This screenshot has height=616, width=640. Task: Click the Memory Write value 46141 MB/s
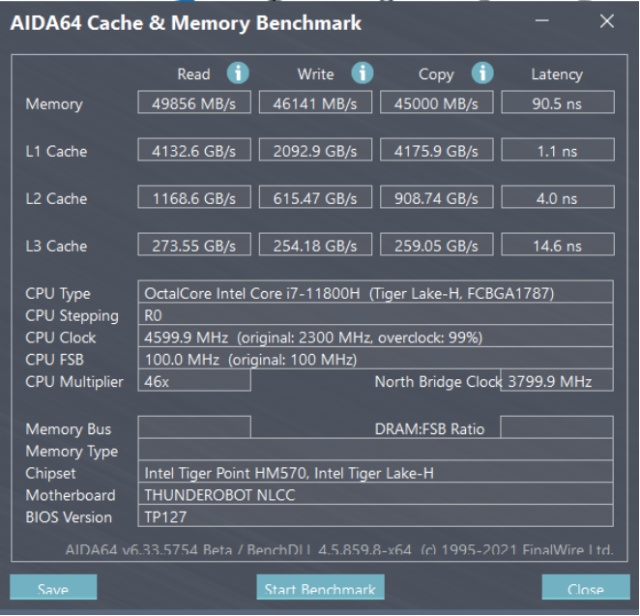pyautogui.click(x=315, y=103)
